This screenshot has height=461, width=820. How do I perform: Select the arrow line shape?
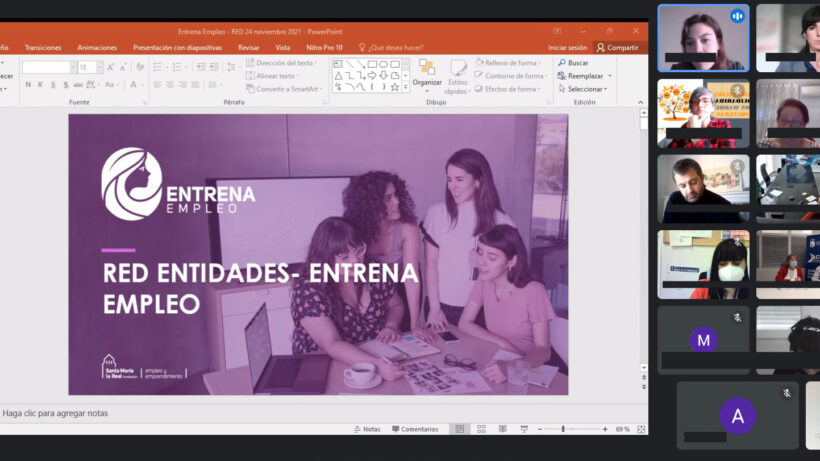[361, 64]
